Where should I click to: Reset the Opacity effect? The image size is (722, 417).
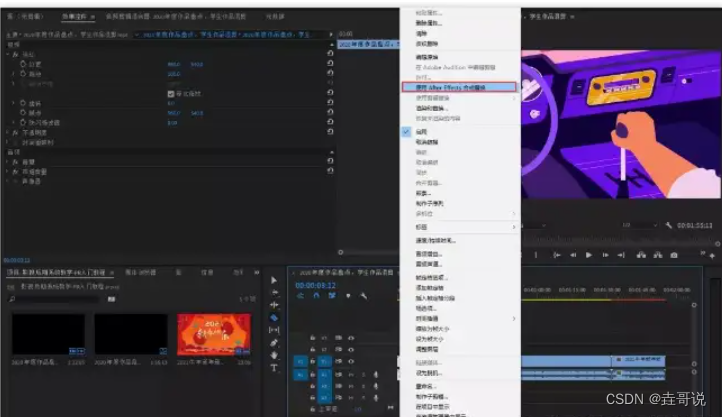[330, 132]
